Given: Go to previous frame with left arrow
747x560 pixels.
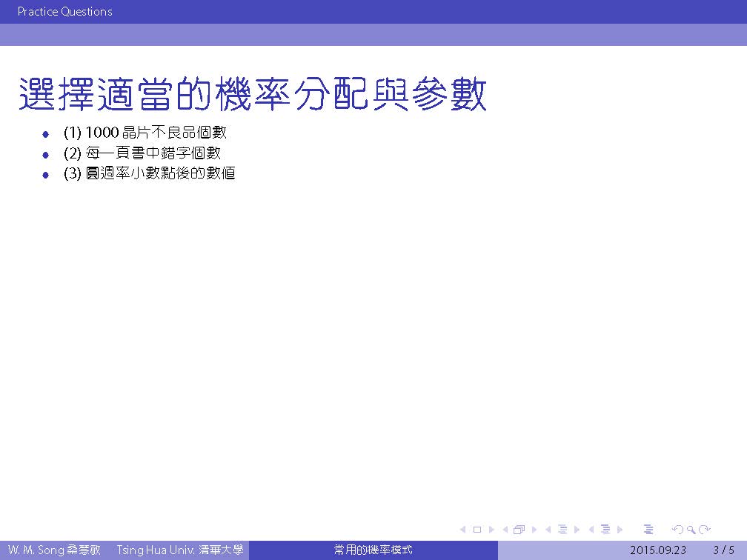Looking at the screenshot, I should pos(506,530).
